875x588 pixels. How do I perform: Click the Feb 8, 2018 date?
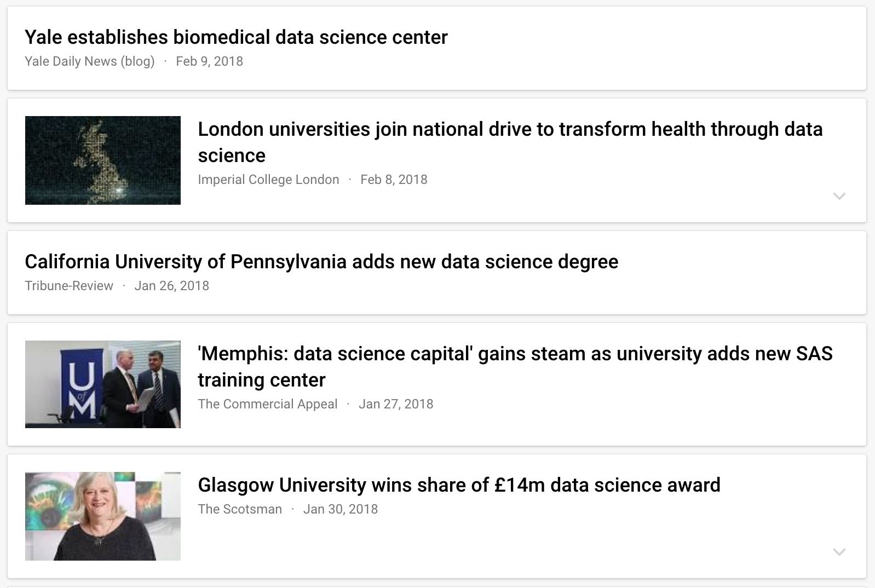(x=394, y=180)
